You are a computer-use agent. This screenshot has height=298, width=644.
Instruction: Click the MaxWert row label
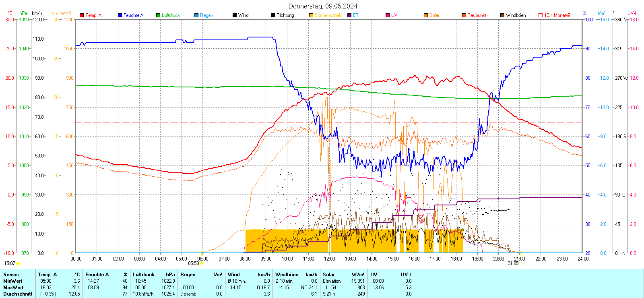[x=13, y=288]
